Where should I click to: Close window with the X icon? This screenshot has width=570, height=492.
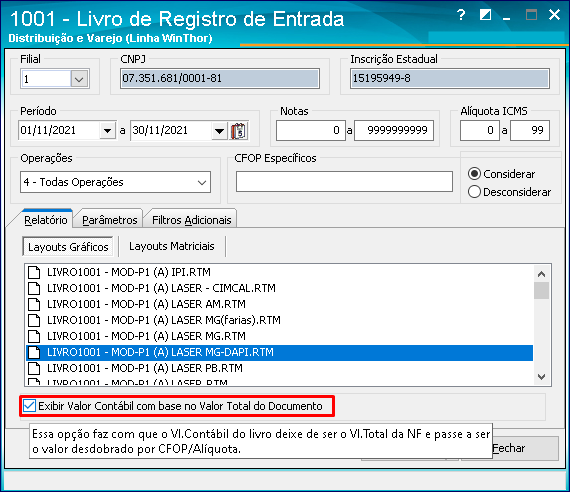554,15
